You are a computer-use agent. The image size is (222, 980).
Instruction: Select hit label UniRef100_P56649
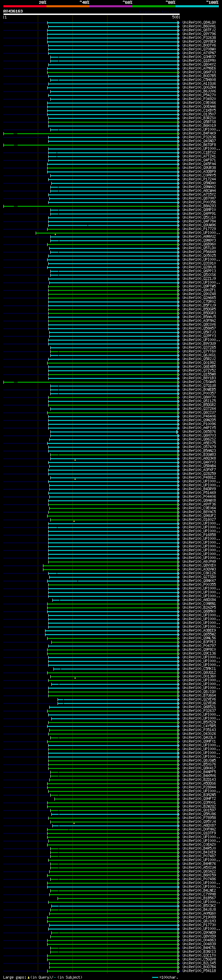click(x=199, y=252)
